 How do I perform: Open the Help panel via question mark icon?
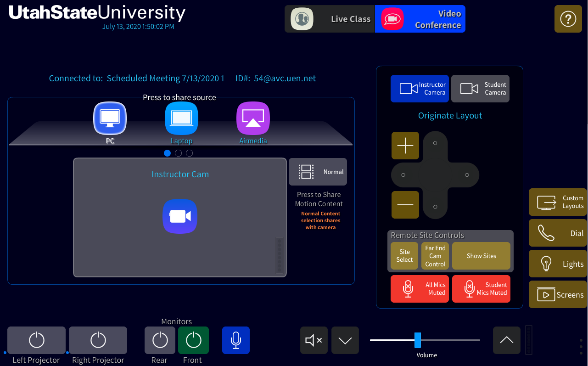pyautogui.click(x=568, y=19)
